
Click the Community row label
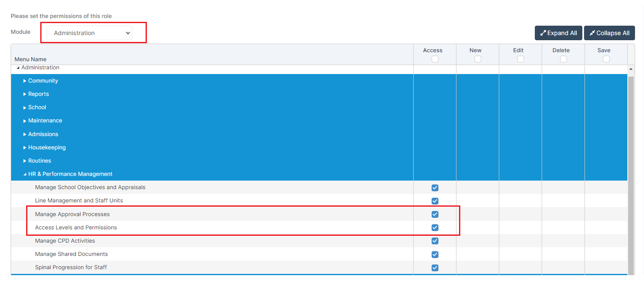point(43,81)
